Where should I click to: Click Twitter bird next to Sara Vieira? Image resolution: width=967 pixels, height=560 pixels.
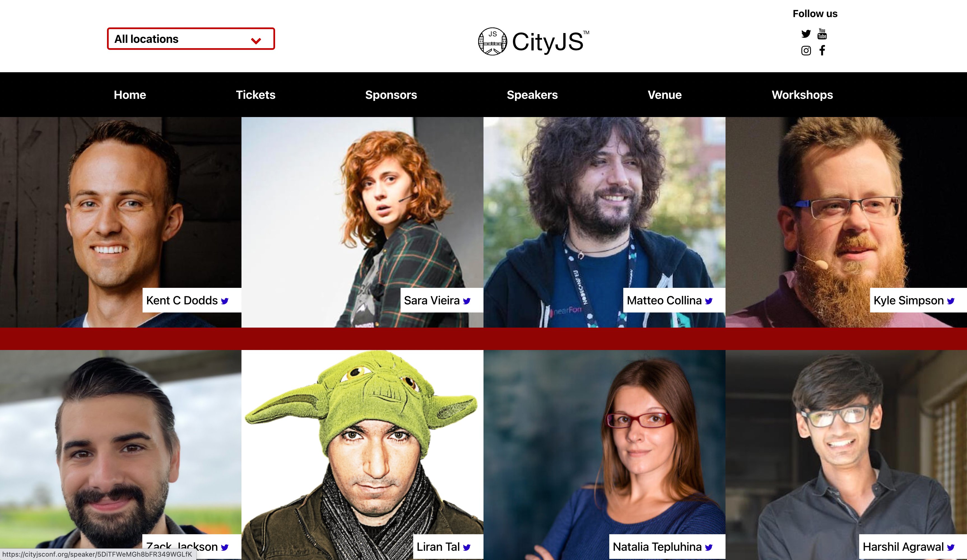(467, 301)
